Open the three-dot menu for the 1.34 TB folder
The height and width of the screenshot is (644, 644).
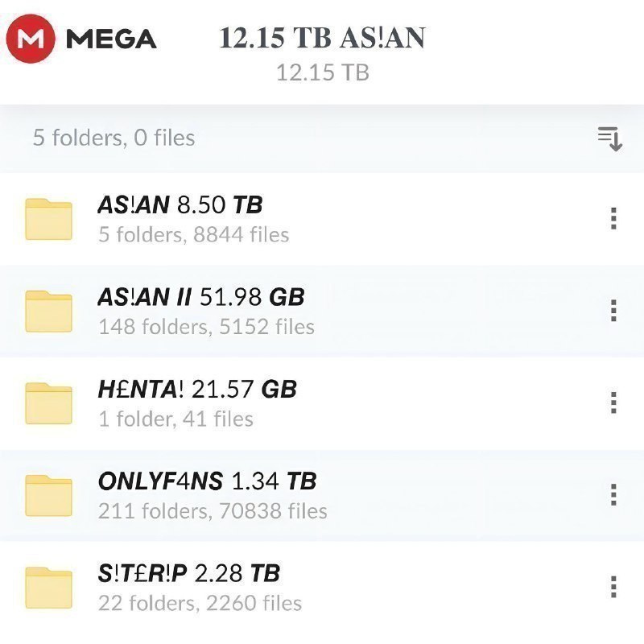[613, 494]
